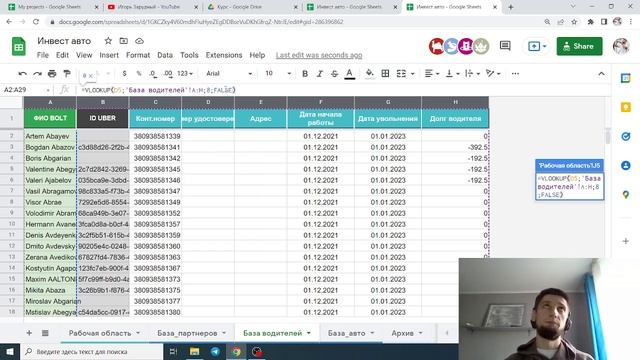Open the Google Sheets home icon
Screen dimensions: 640x360
click(x=18, y=46)
